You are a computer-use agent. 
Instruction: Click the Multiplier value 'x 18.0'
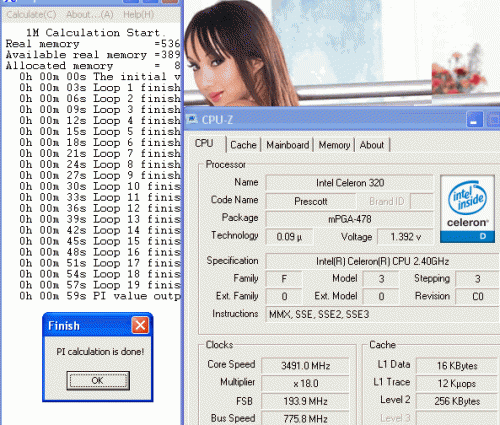(x=305, y=383)
